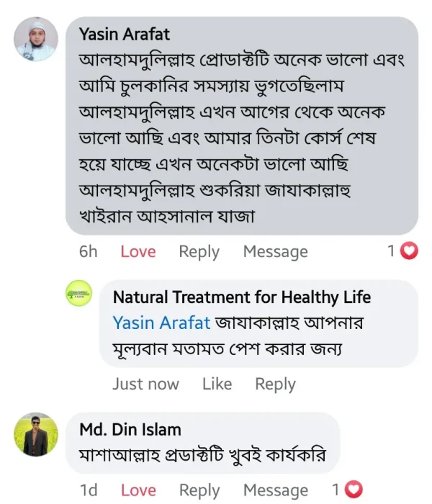Open Md. Din Islam's profile photo
The height and width of the screenshot is (504, 432).
pyautogui.click(x=36, y=434)
